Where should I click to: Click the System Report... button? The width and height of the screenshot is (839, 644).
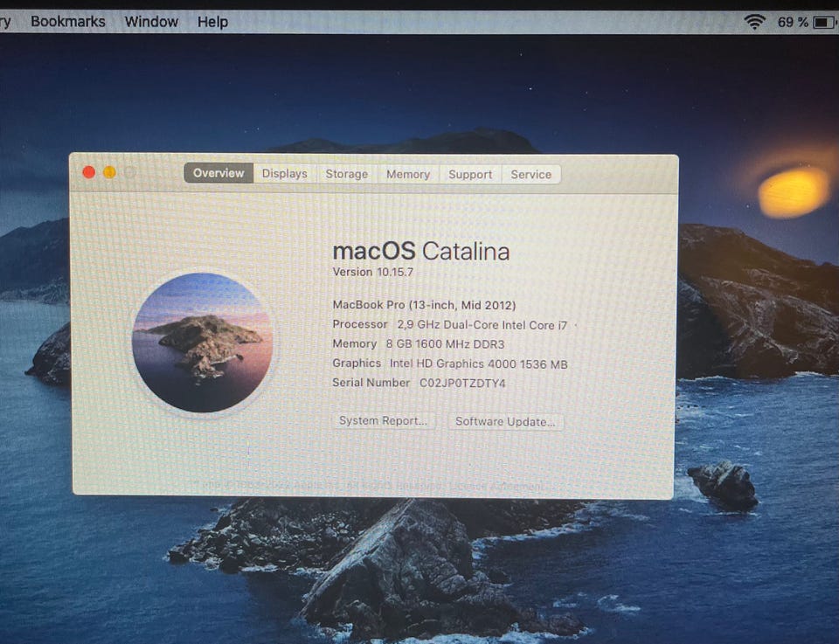coord(383,420)
